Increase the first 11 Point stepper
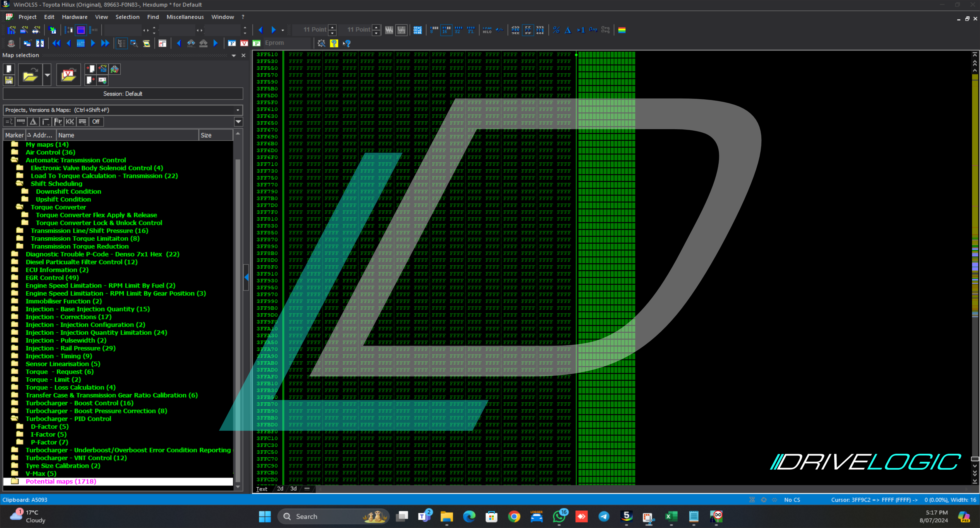 pos(332,27)
